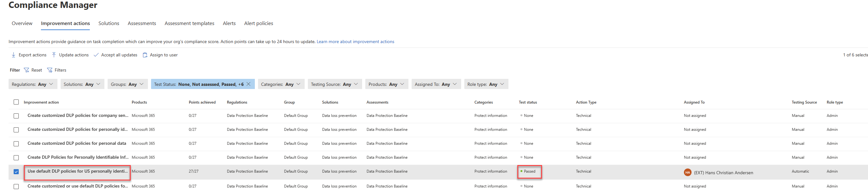This screenshot has width=868, height=191.
Task: Sort by the Testing Source column header
Action: [x=804, y=102]
